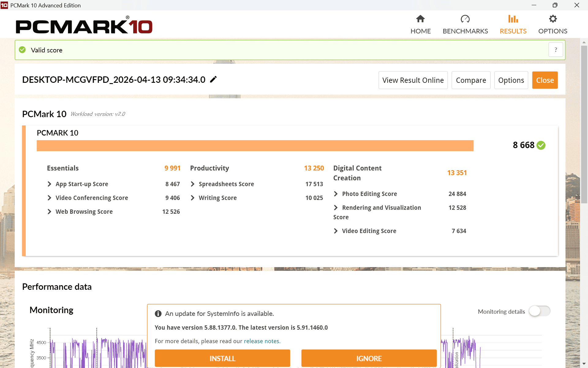This screenshot has height=368, width=588.
Task: Click the pencil icon to rename the result
Action: click(x=213, y=79)
